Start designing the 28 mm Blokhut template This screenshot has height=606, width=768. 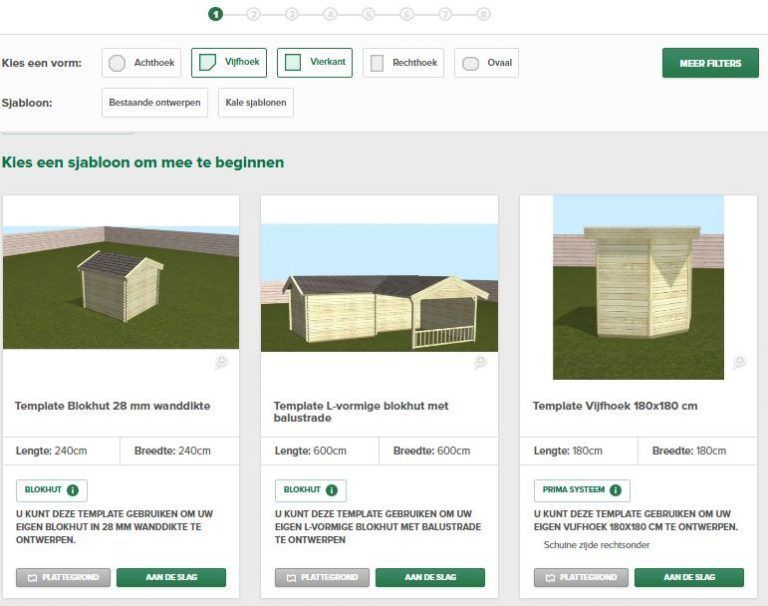click(171, 577)
